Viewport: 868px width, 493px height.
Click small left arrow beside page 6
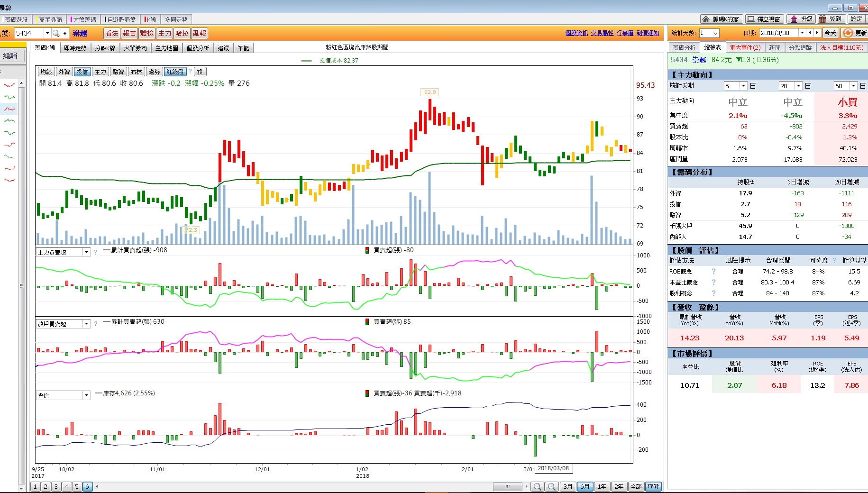coord(97,486)
